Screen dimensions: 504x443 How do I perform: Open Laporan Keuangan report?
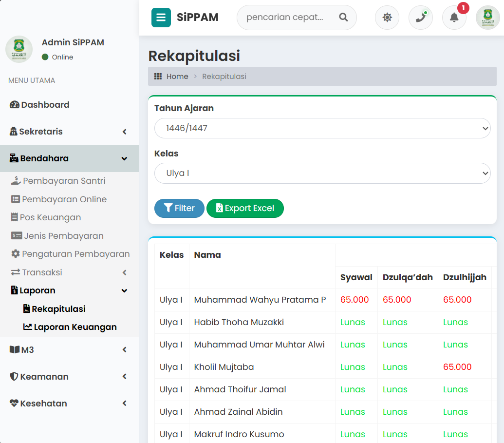(75, 327)
